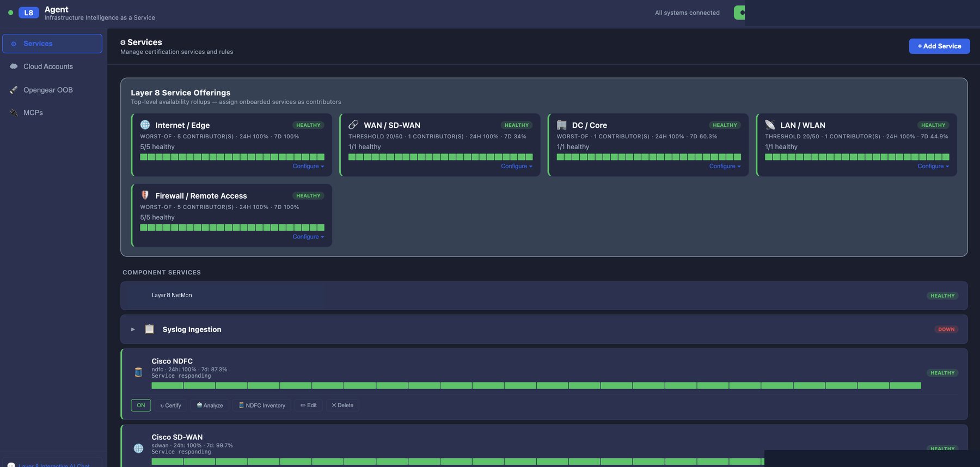Open Configure dropdown for Firewall / Remote Access
This screenshot has height=467, width=980.
coord(308,237)
